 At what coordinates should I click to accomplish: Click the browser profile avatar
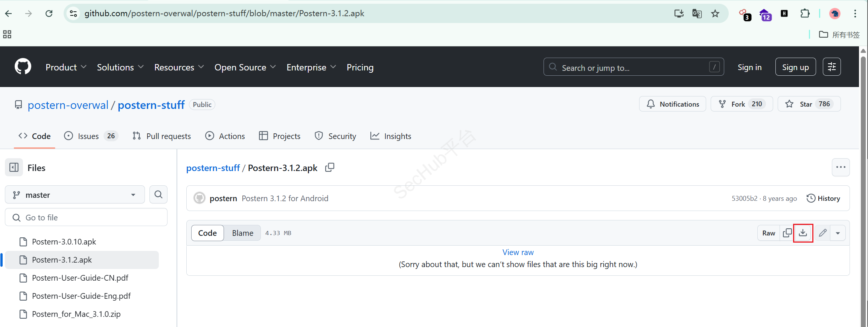click(x=835, y=14)
